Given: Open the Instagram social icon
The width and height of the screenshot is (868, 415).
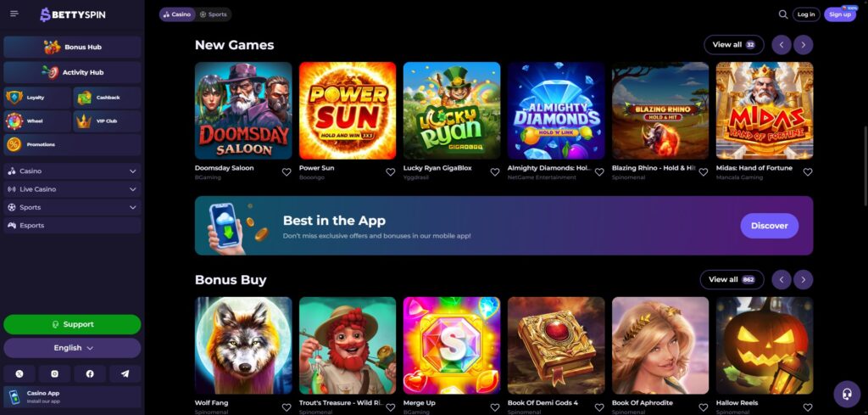Looking at the screenshot, I should pyautogui.click(x=54, y=374).
